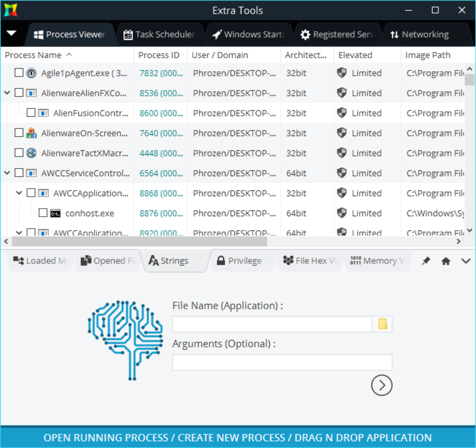
Task: Click the left arrow on horizontal scrollbar
Action: point(6,242)
